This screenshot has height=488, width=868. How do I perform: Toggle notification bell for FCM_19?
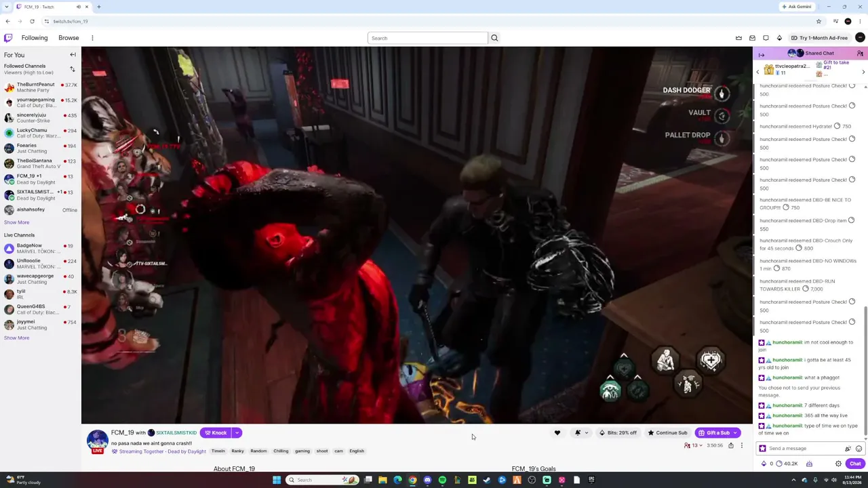[578, 433]
